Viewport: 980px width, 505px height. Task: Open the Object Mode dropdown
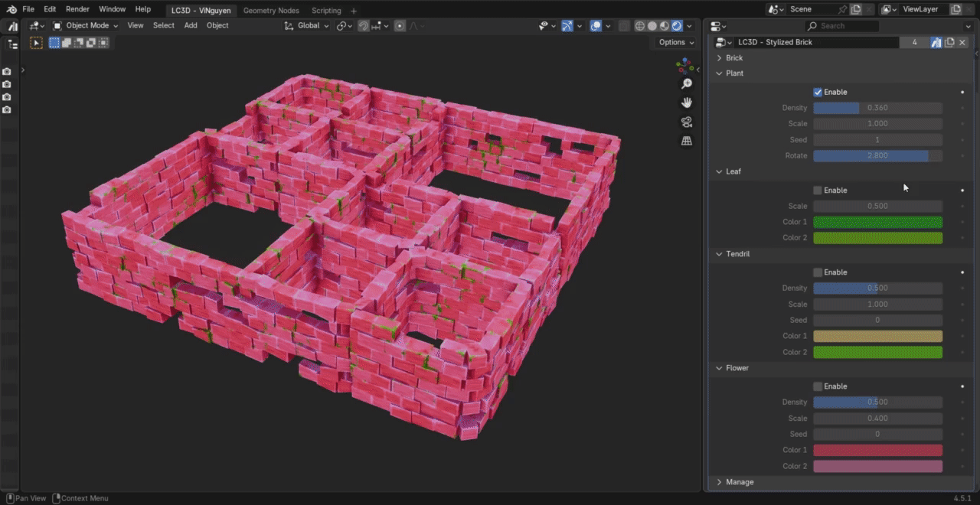pos(85,25)
